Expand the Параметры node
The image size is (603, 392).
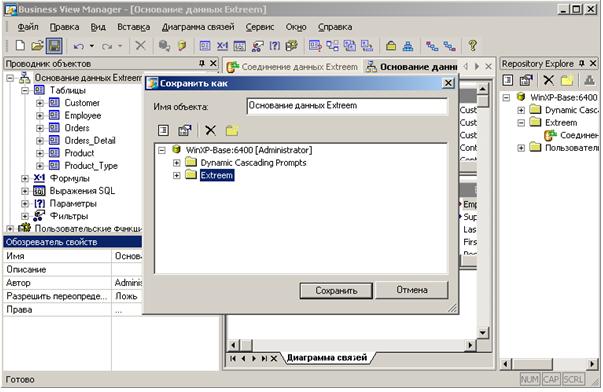pos(25,204)
